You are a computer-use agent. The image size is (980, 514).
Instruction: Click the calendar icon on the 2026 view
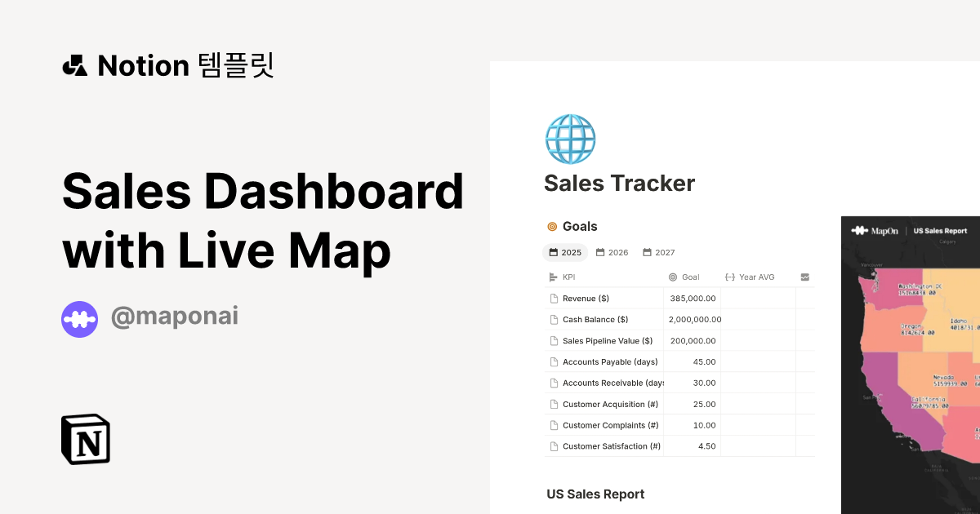tap(599, 252)
